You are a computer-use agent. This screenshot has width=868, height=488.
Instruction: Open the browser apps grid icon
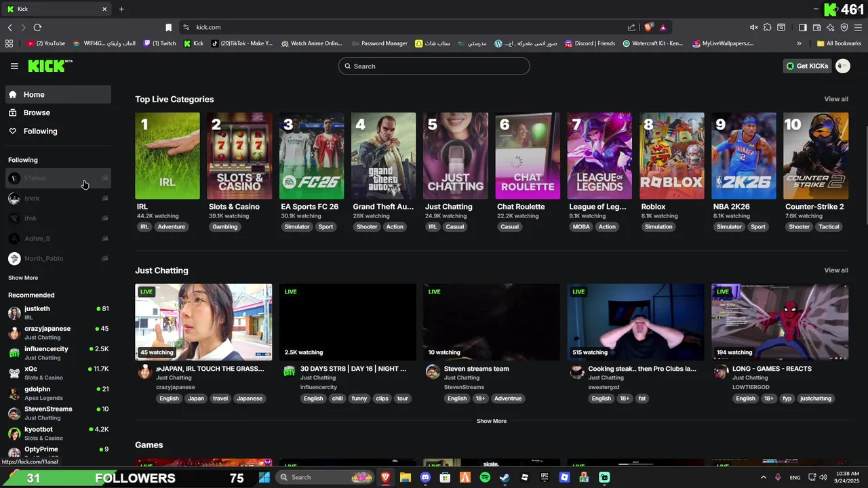click(x=9, y=43)
